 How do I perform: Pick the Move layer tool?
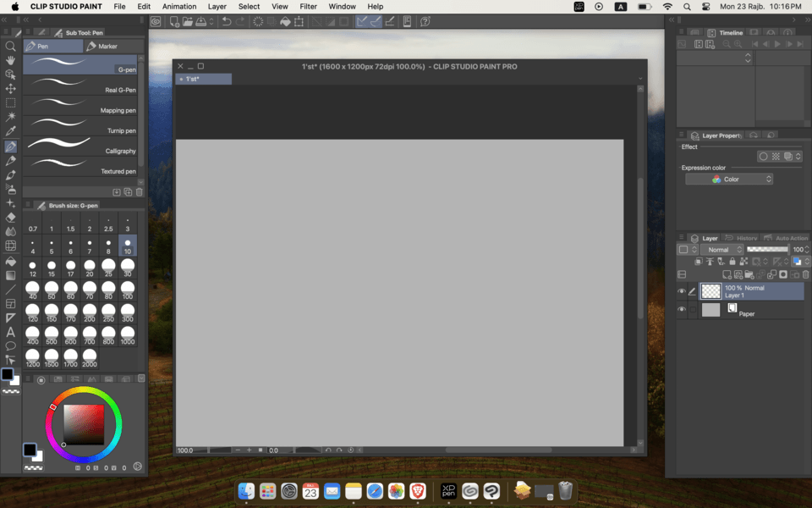(x=10, y=89)
